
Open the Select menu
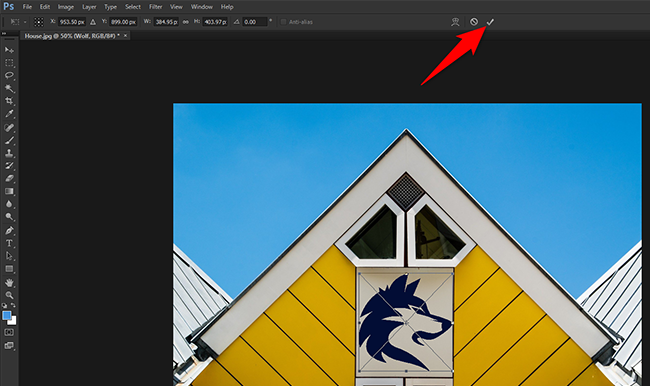(x=133, y=7)
